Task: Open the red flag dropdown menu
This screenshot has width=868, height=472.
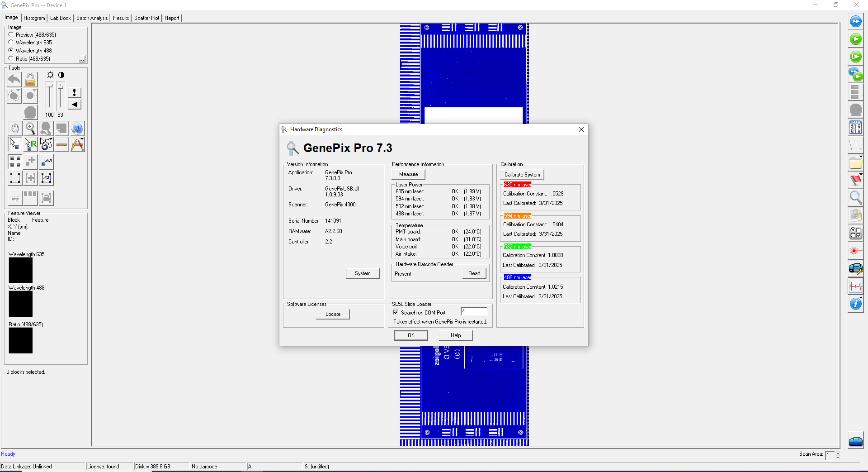Action: point(861,174)
